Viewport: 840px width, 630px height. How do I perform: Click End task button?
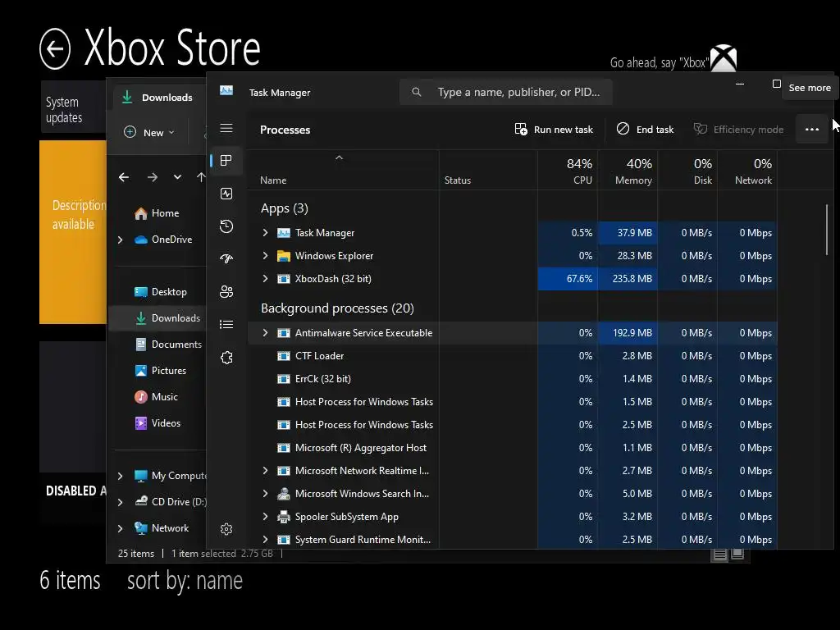coord(645,129)
